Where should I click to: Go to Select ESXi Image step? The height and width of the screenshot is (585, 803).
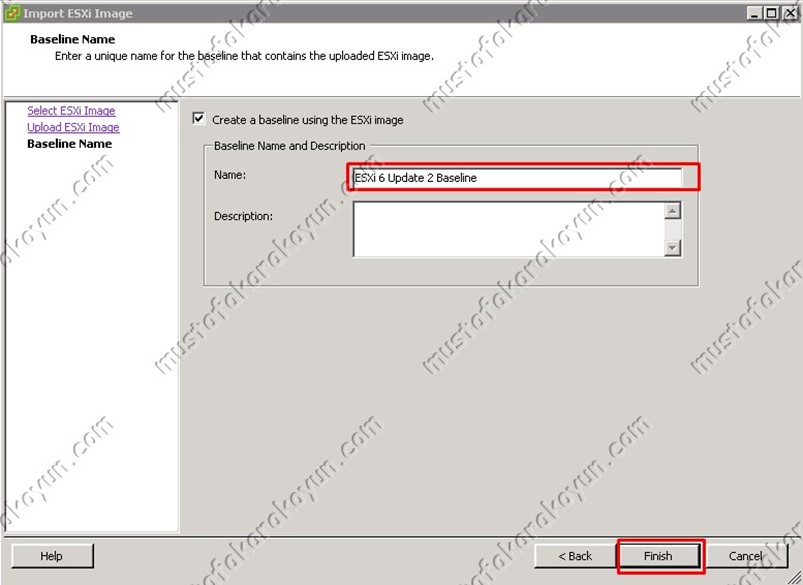(x=71, y=111)
